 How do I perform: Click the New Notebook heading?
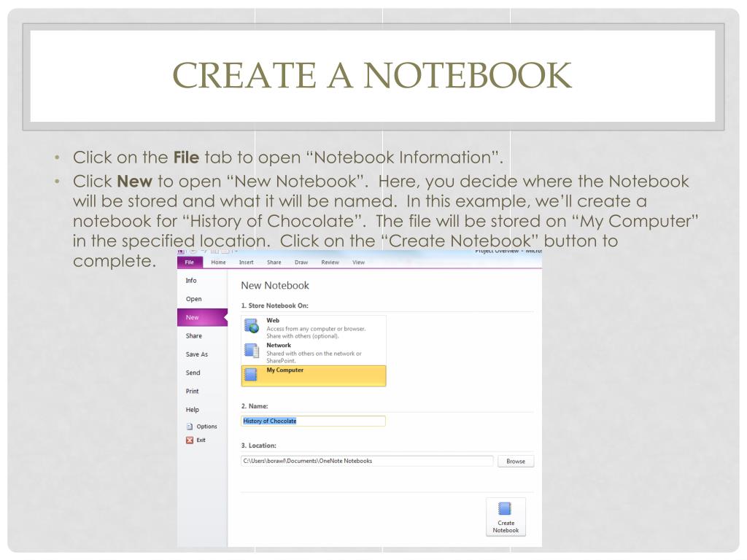point(275,285)
